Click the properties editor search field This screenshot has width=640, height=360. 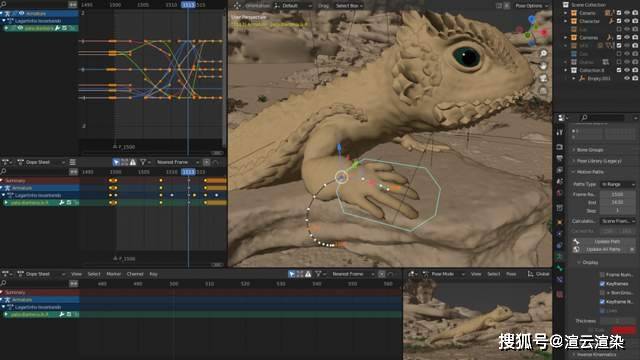coord(603,118)
